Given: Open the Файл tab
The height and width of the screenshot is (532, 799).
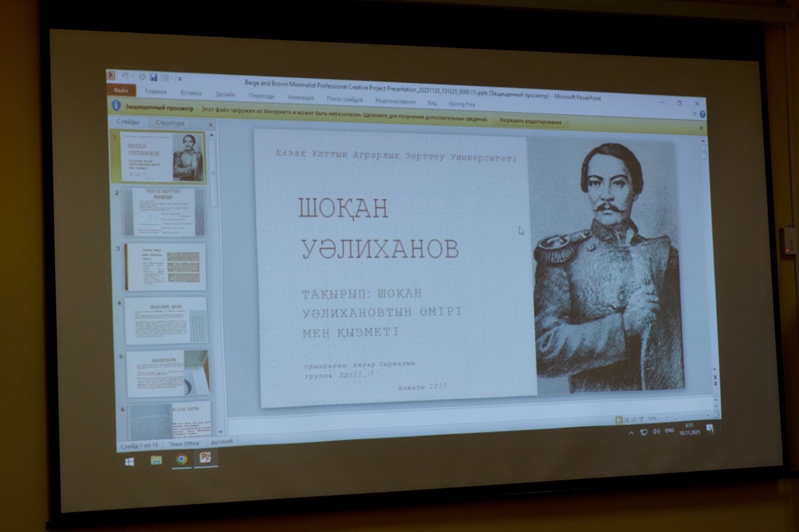Looking at the screenshot, I should click(121, 90).
